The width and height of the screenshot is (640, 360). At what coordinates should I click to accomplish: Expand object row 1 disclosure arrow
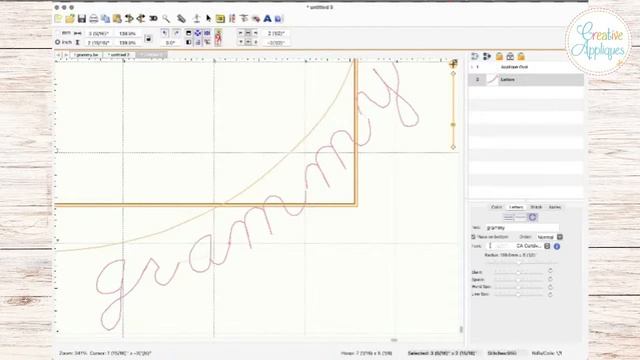(472, 67)
